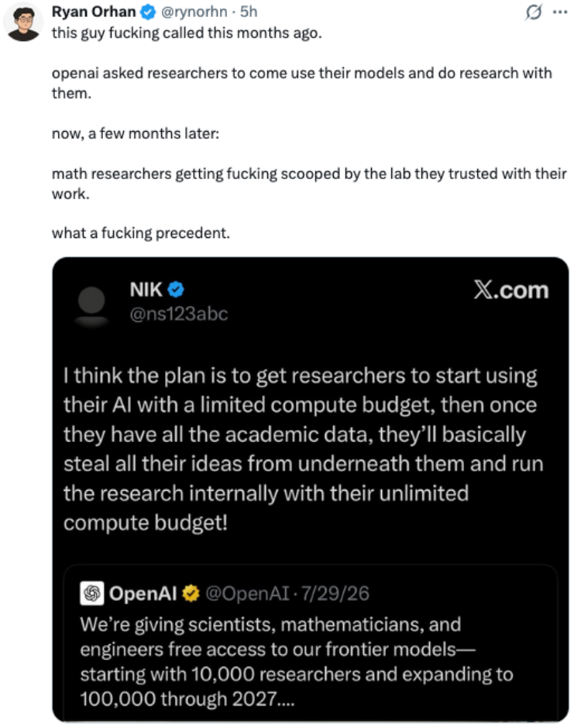Click the OpenAI logo avatar
The image size is (581, 728).
click(x=92, y=593)
